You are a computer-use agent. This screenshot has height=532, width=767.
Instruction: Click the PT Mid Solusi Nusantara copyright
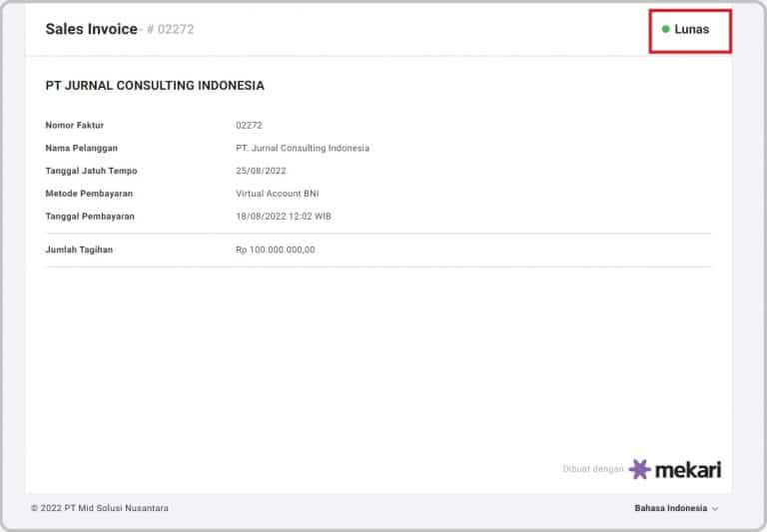click(x=99, y=508)
